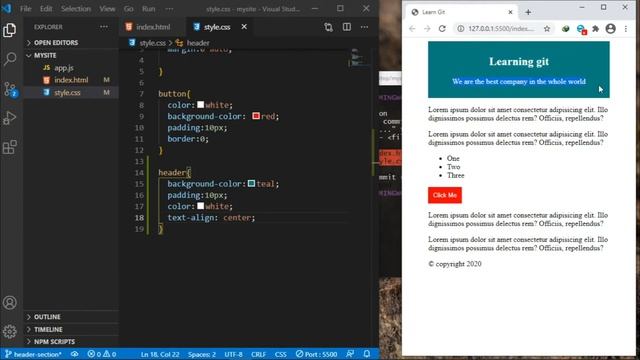Open notifications bell in status bar
The width and height of the screenshot is (640, 360).
367,354
